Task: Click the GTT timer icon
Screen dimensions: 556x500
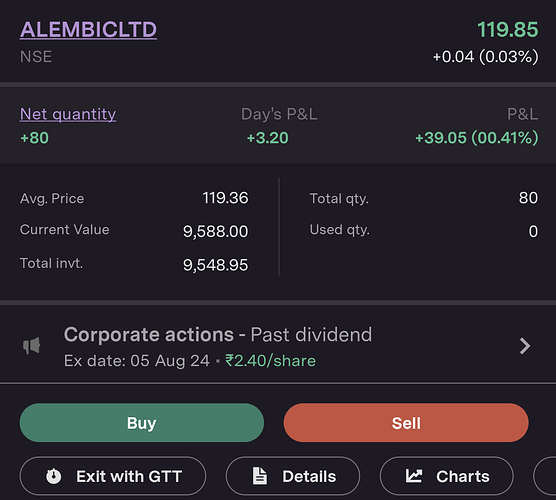Action: click(54, 476)
